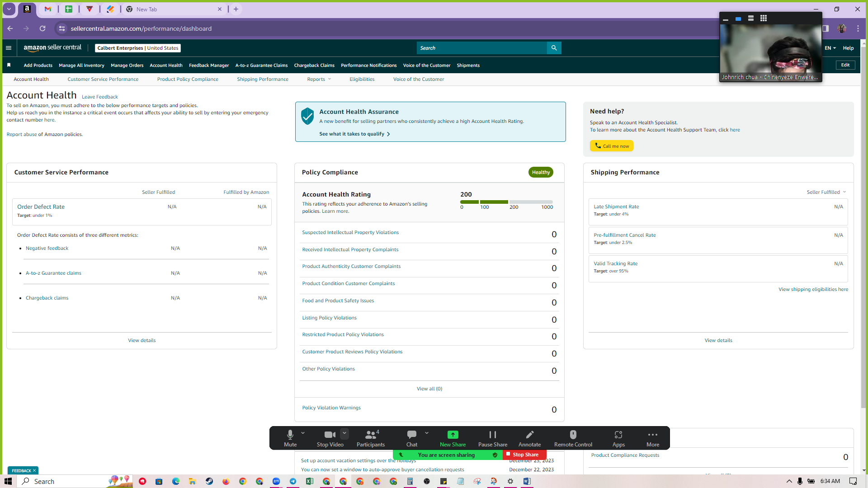
Task: Open See what it takes to qualify
Action: pyautogui.click(x=354, y=134)
